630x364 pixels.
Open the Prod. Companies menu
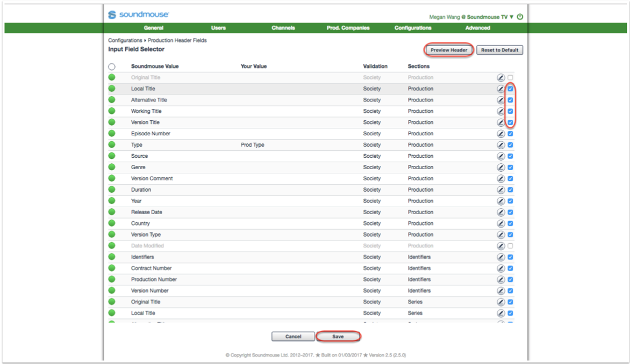coord(348,28)
